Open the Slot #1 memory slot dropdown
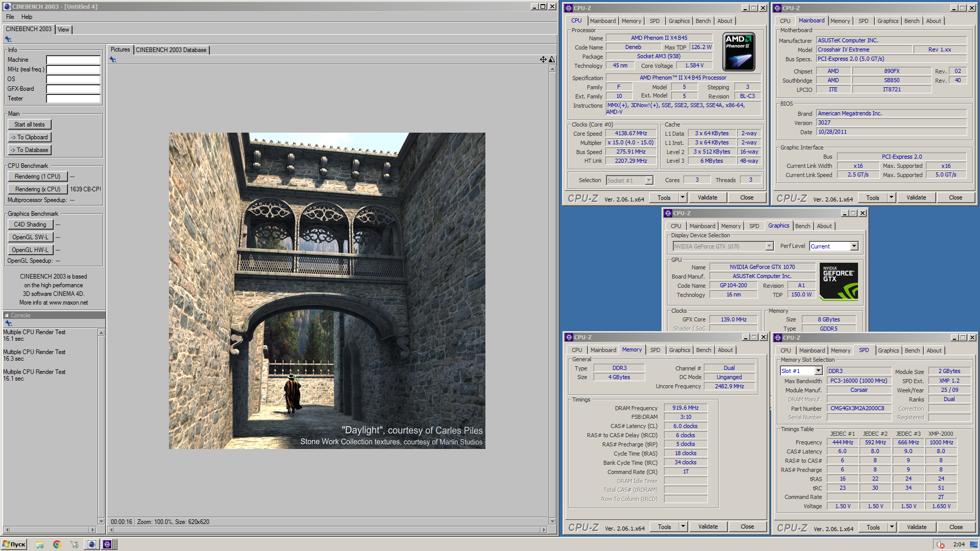The image size is (980, 551). [801, 371]
